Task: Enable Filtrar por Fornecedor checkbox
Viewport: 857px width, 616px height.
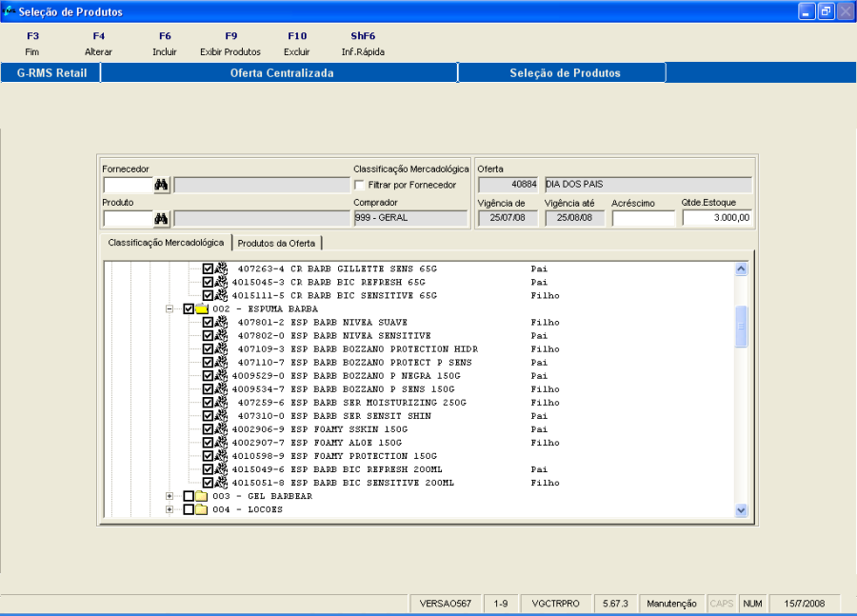Action: coord(359,186)
